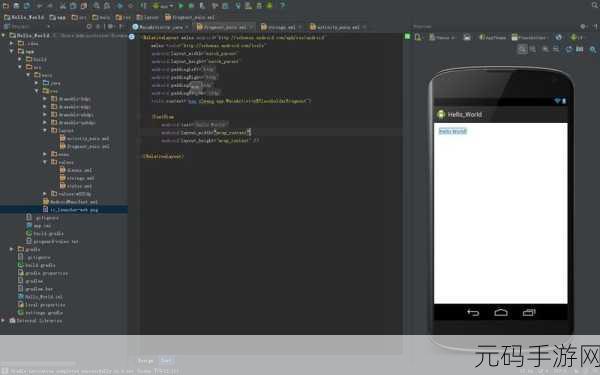Open the app run configuration dropdown
Viewport: 600px width, 375px height.
(163, 6)
